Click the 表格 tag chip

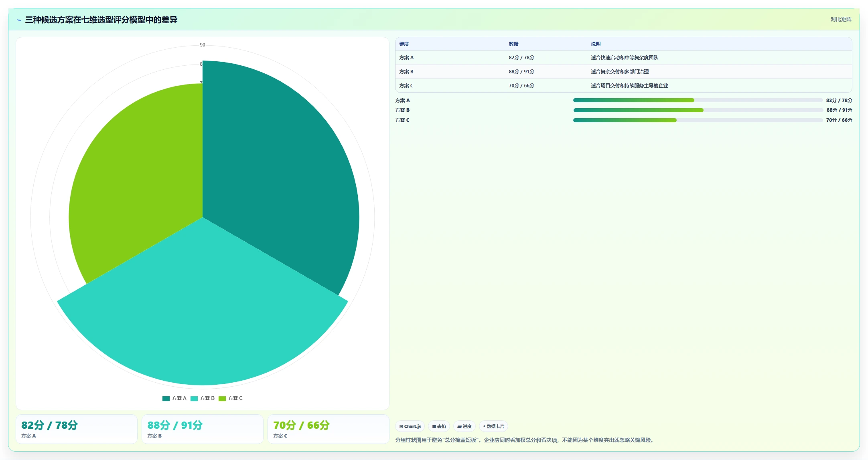[x=439, y=426]
